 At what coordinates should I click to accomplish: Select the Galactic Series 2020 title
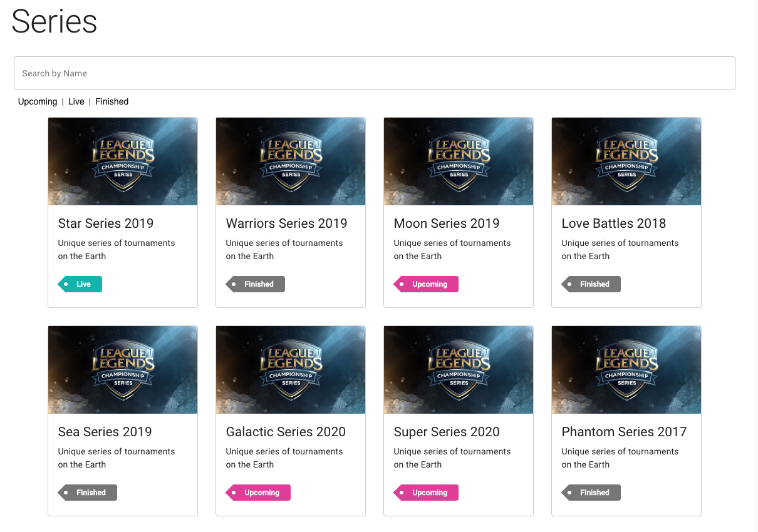coord(286,432)
